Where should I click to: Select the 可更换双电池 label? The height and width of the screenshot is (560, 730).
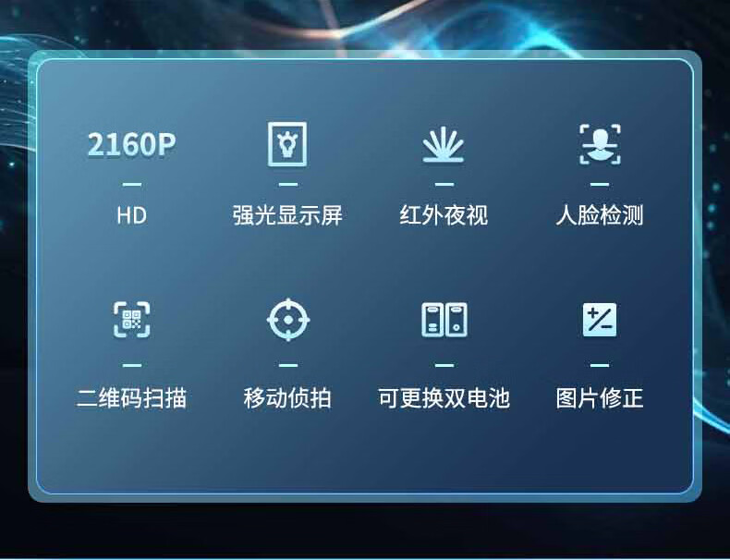444,398
